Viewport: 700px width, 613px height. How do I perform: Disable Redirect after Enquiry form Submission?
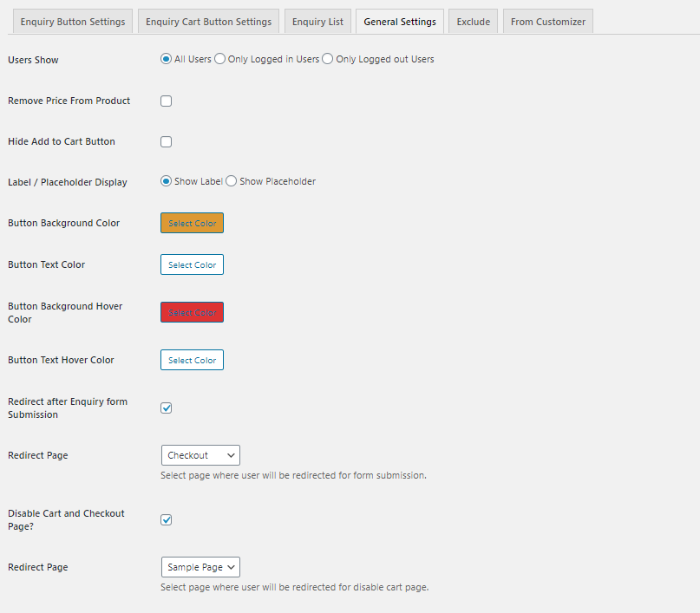pos(166,408)
